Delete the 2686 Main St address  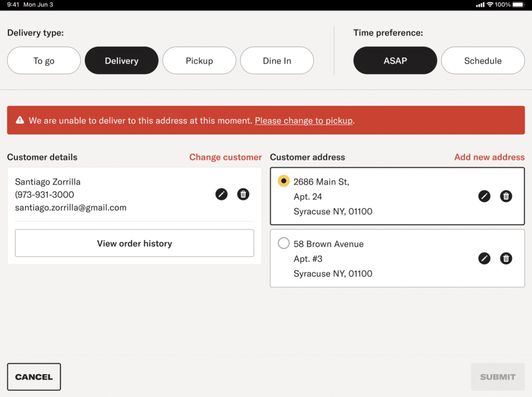click(506, 196)
